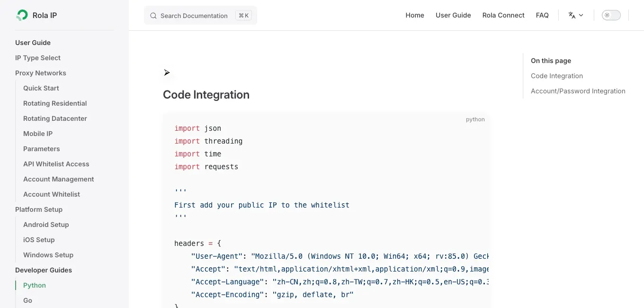Click the Accept-Encoding code line
Image resolution: width=644 pixels, height=308 pixels.
(x=272, y=295)
